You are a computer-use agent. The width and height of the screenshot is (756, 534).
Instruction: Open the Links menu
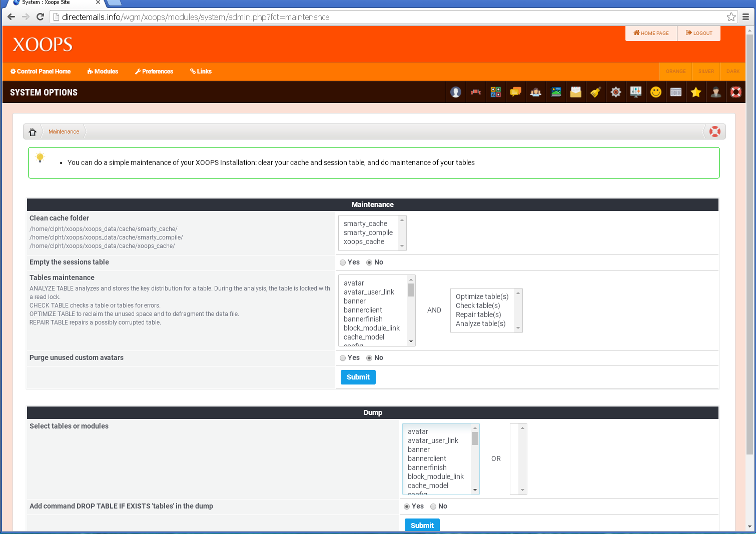click(x=201, y=71)
